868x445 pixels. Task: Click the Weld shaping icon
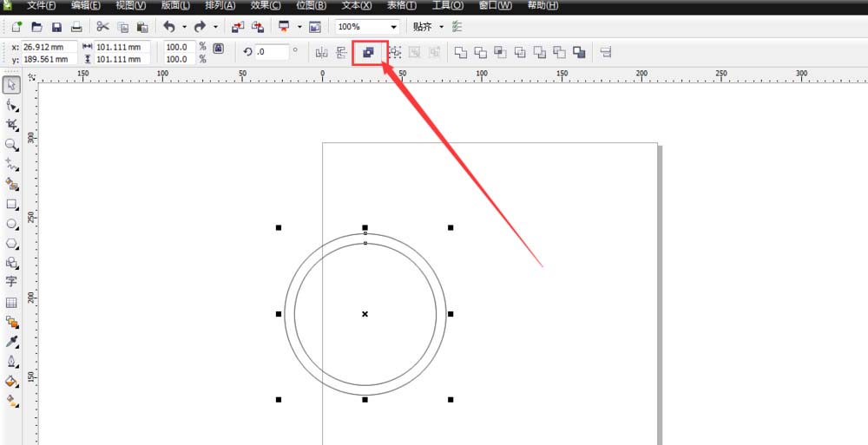pos(461,53)
